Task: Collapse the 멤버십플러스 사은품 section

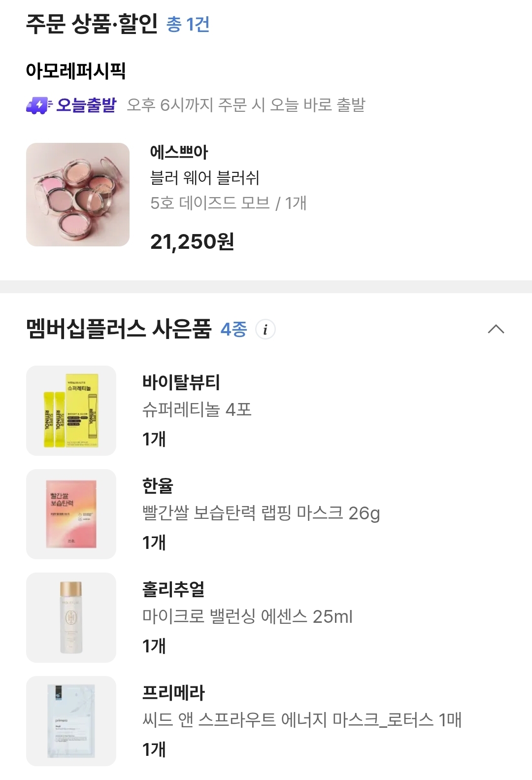Action: point(496,329)
